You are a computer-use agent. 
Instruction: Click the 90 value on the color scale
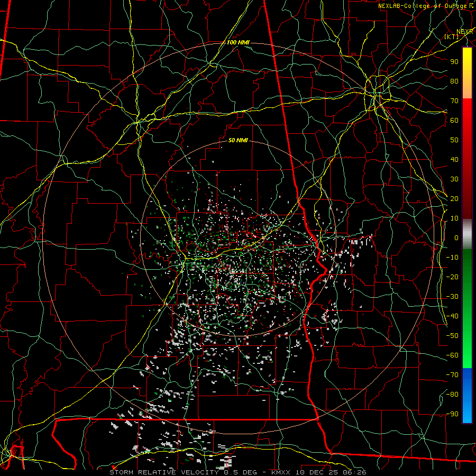click(454, 62)
